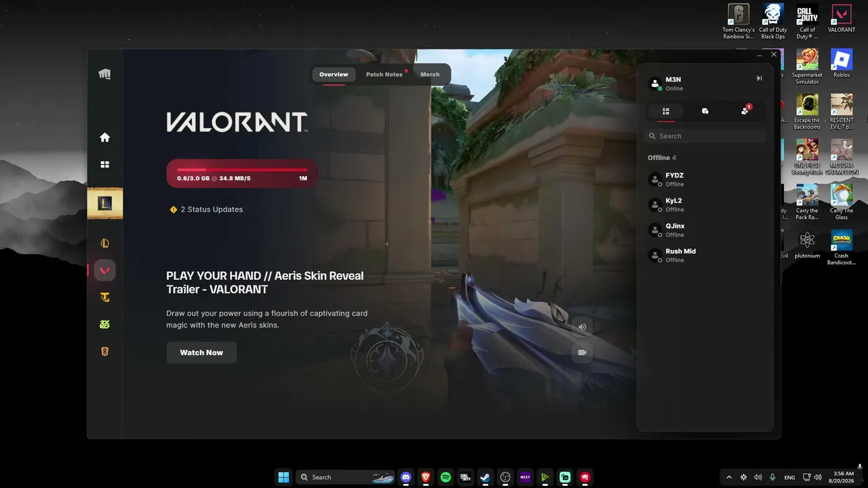Open OBS Studio from the taskbar

coord(505,477)
